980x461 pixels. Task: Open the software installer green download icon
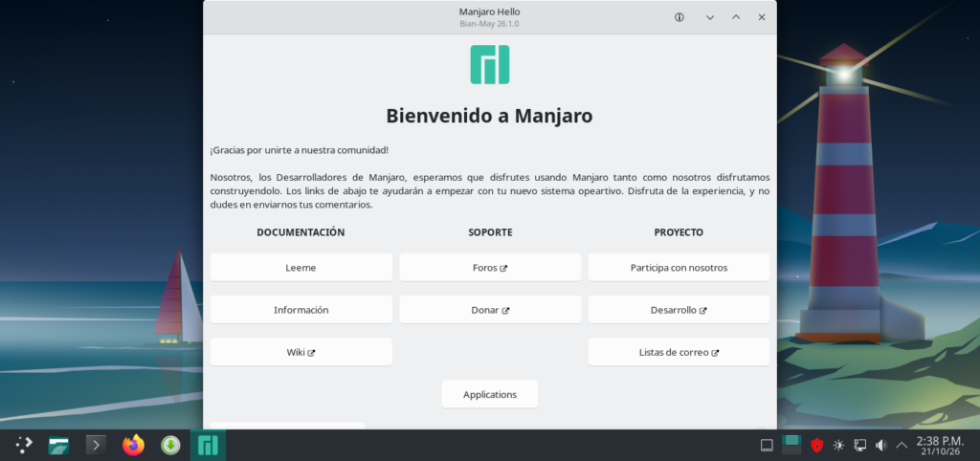170,445
